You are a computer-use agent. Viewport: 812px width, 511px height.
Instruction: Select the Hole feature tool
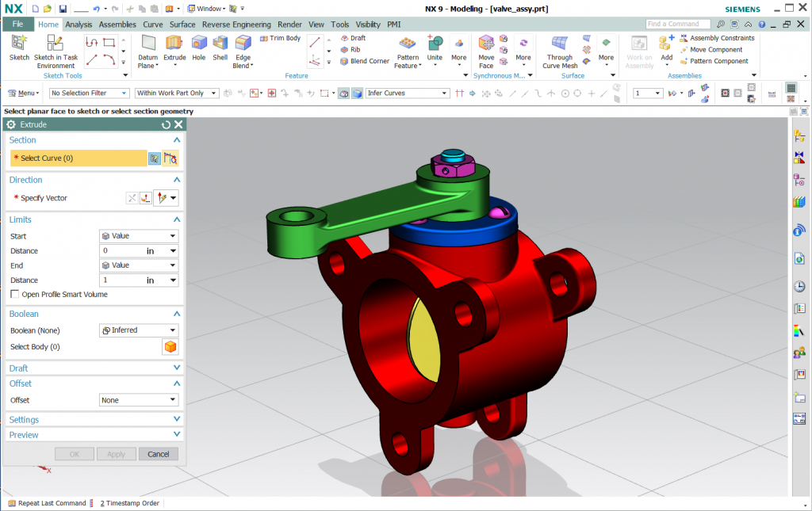(199, 48)
